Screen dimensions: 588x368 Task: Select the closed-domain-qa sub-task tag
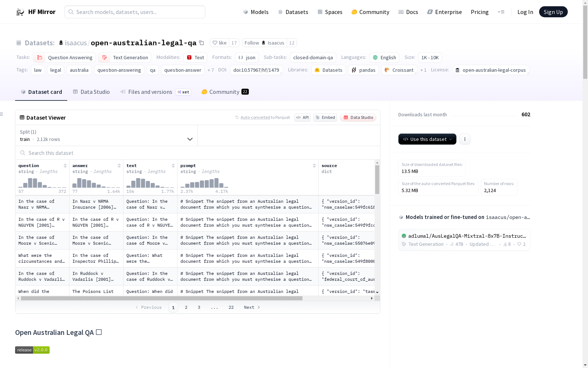[x=313, y=57]
